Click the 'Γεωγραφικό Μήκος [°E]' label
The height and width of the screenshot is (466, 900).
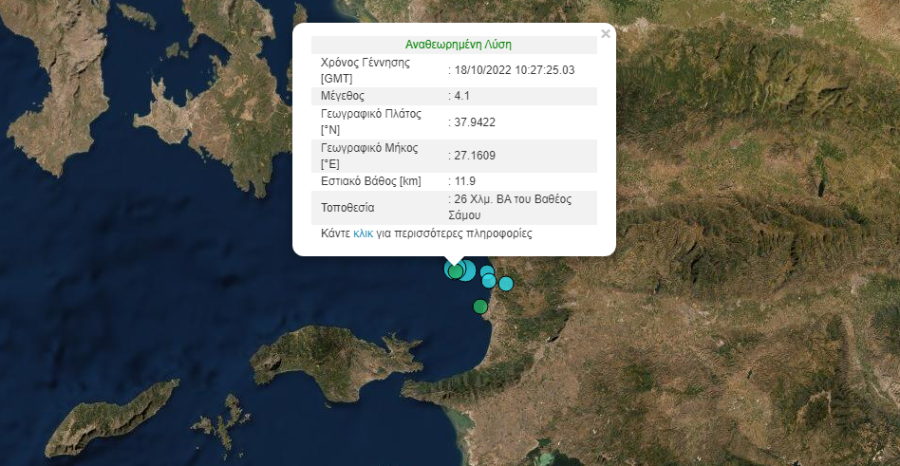tap(369, 156)
